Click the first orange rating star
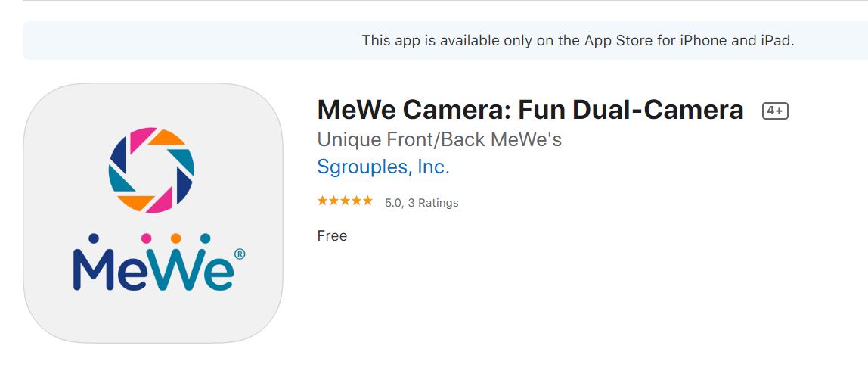The image size is (868, 377). tap(323, 201)
